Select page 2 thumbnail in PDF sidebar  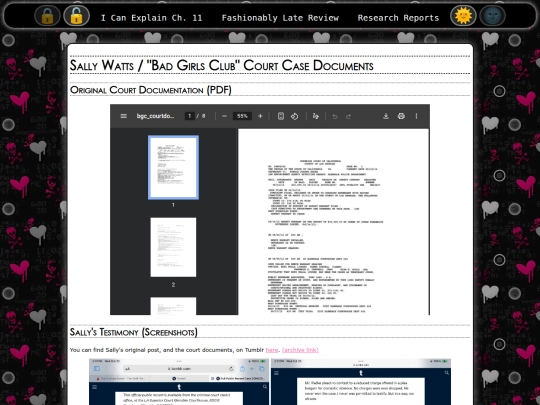point(173,247)
